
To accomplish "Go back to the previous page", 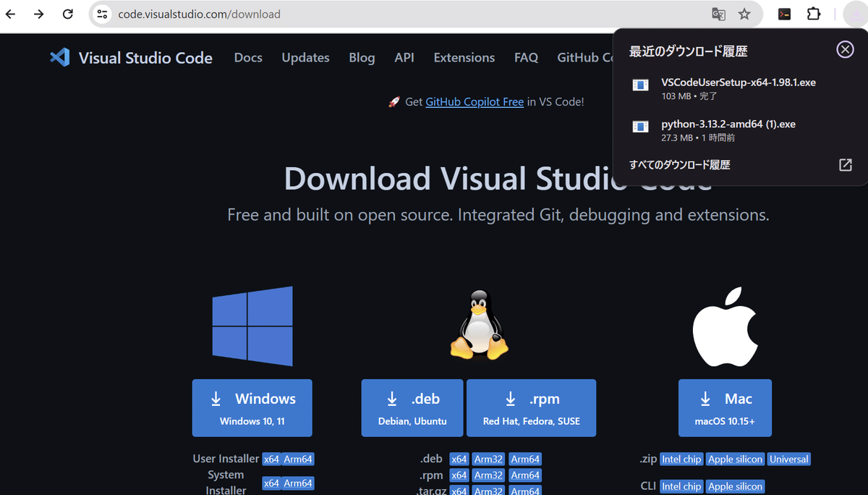I will pyautogui.click(x=11, y=14).
